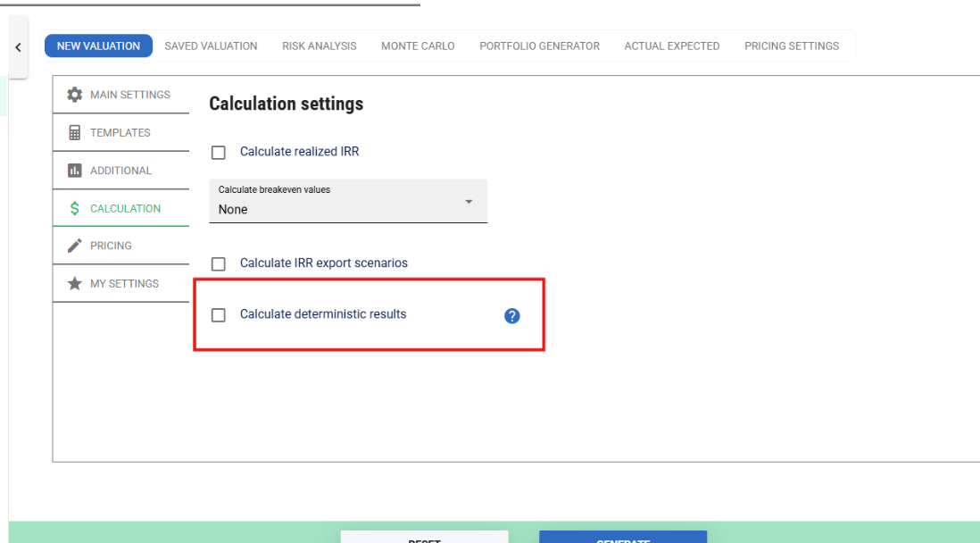
Task: Click the gear icon beside Main Settings
Action: click(75, 95)
